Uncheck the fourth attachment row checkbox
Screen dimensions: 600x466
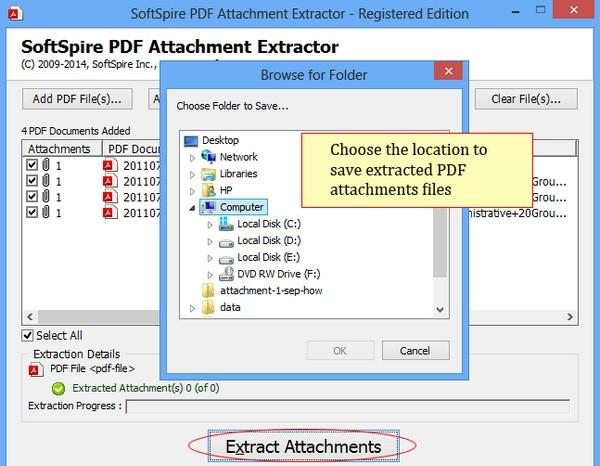(32, 212)
